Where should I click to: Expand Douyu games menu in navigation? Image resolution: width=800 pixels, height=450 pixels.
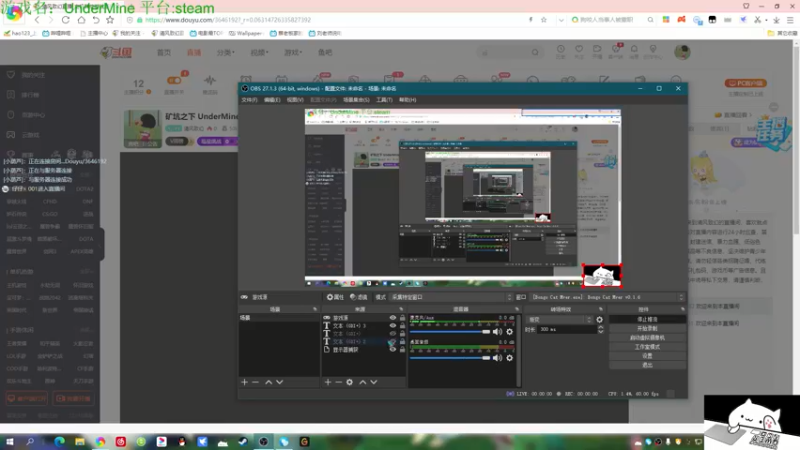[x=293, y=53]
